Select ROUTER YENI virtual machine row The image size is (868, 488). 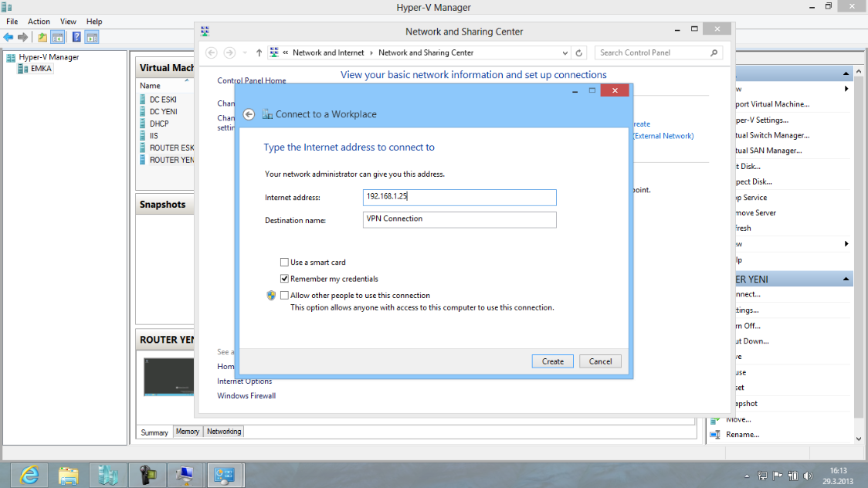(x=166, y=160)
